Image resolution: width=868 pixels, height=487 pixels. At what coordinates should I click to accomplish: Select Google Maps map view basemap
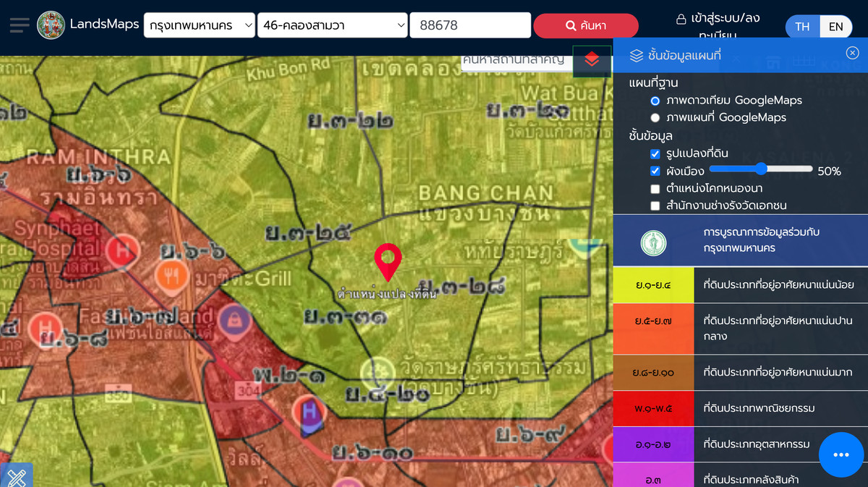(655, 117)
